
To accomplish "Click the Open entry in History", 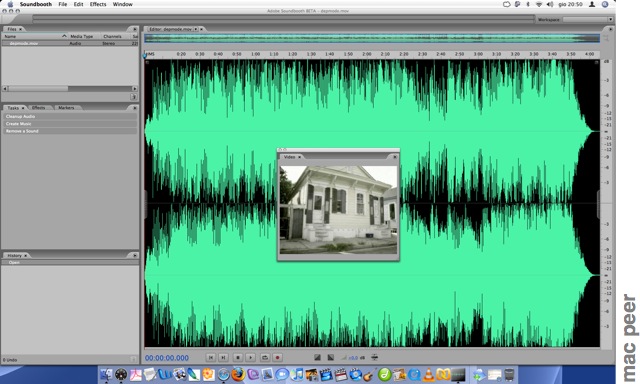I will (x=70, y=262).
